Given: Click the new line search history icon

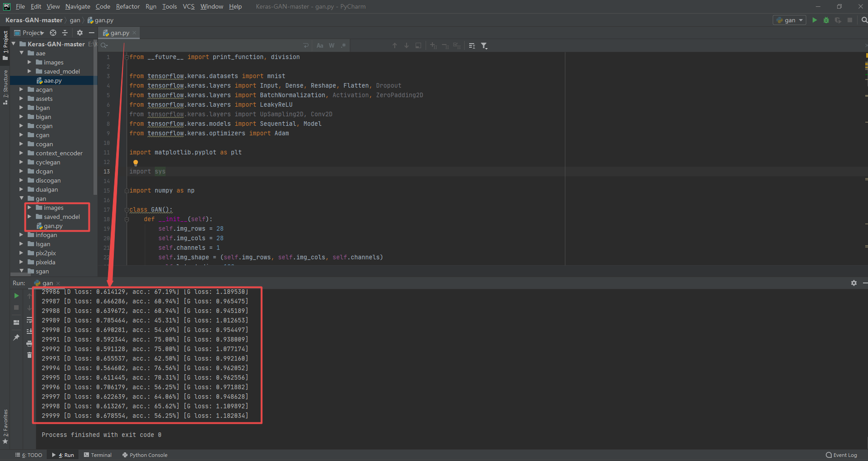Looking at the screenshot, I should pos(306,45).
